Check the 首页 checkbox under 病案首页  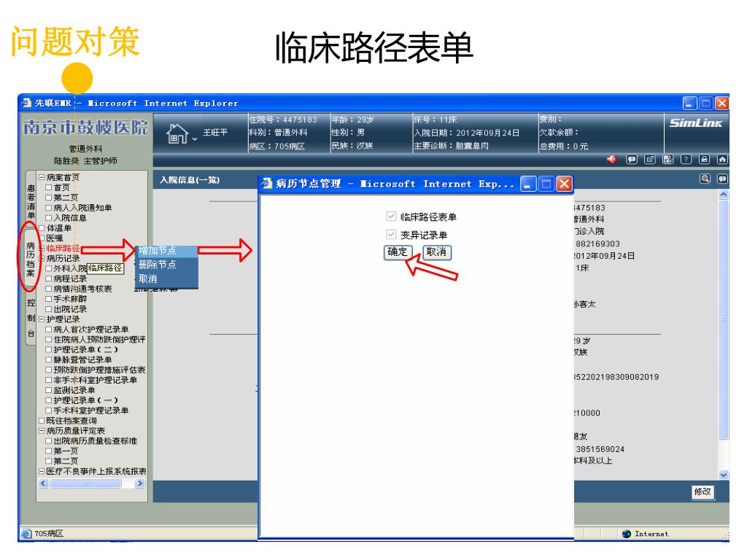(48, 187)
